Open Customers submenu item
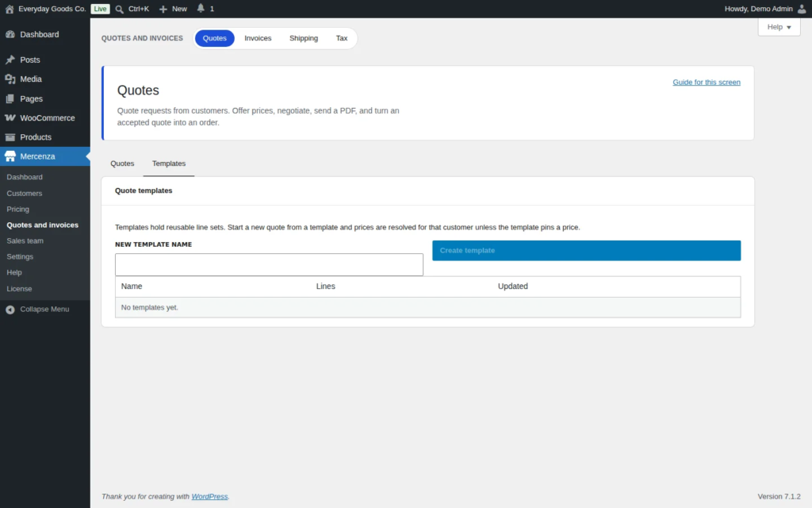Screen dimensions: 812x508 [x=25, y=193]
